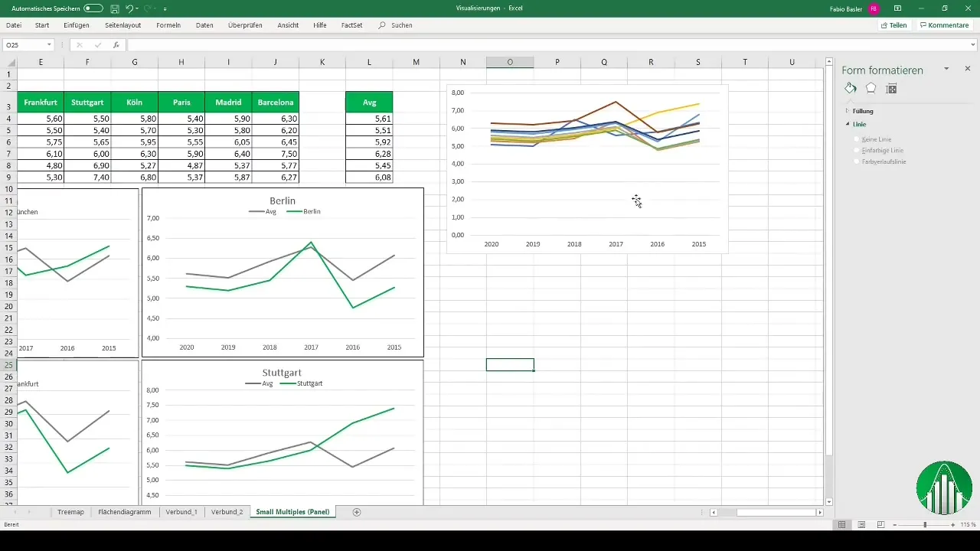This screenshot has height=551, width=980.
Task: Click the Page Break Preview icon
Action: tap(881, 525)
